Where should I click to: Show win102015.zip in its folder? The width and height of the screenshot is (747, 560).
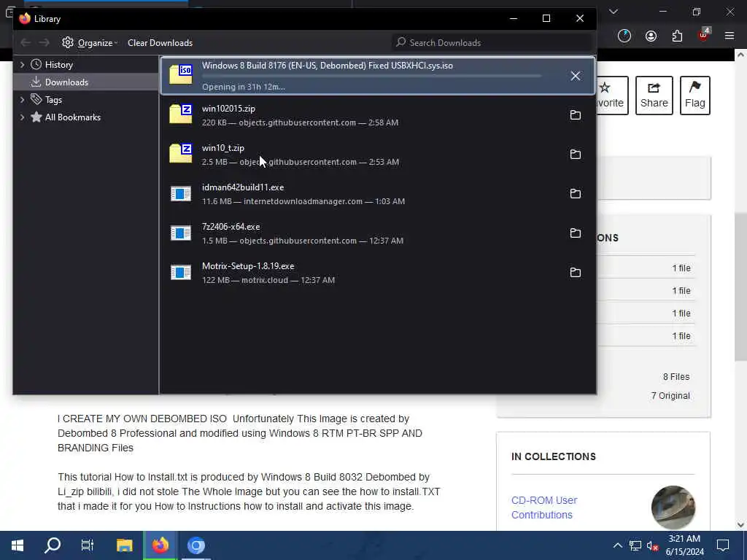coord(575,114)
